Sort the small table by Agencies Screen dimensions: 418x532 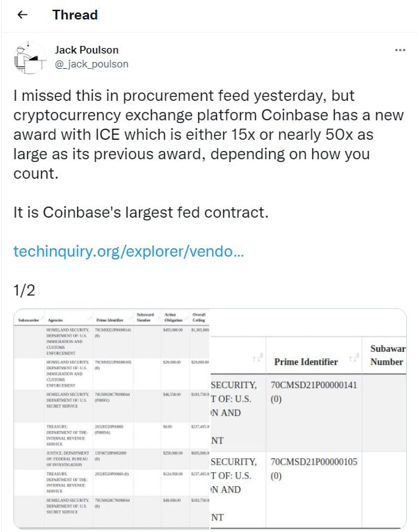(56, 320)
